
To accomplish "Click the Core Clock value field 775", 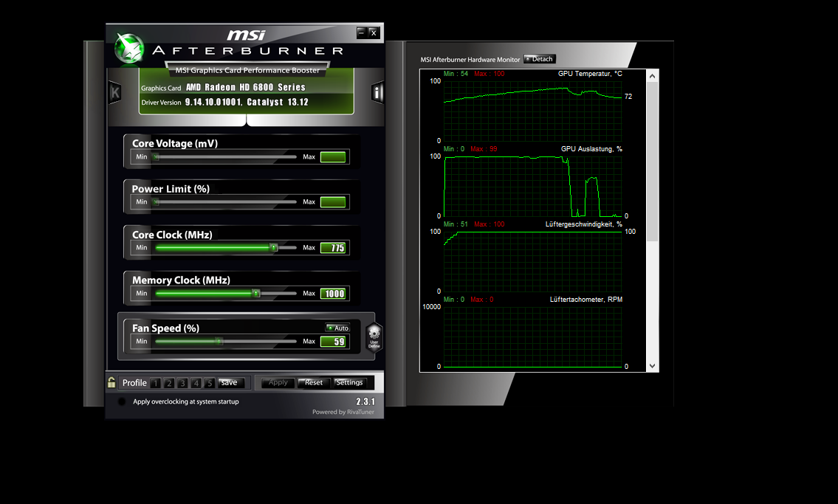I will coord(333,248).
